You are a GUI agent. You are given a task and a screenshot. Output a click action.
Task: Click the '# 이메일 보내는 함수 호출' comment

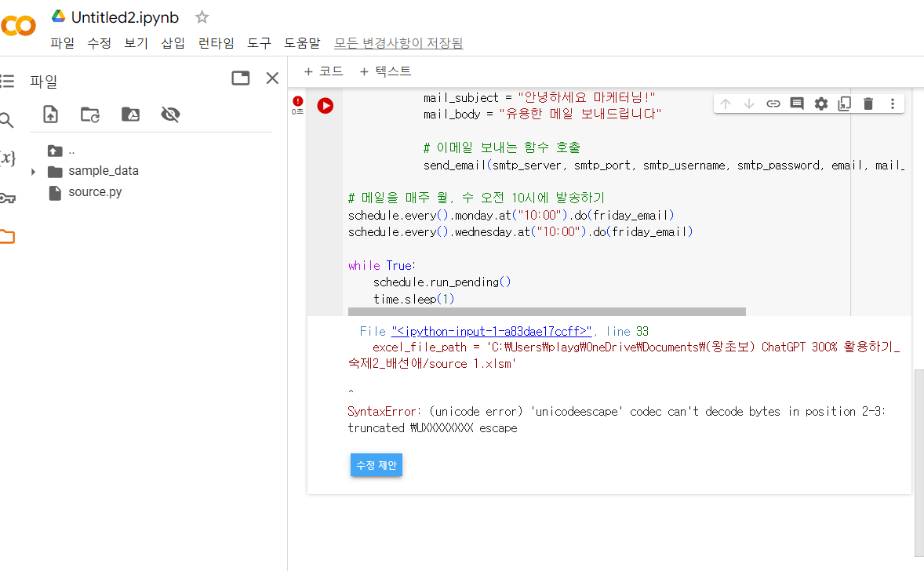point(501,147)
